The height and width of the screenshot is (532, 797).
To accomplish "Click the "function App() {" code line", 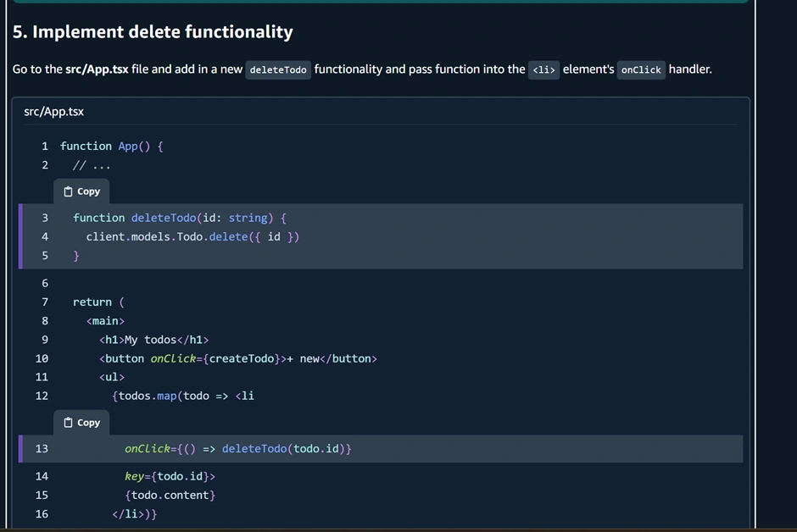I will (112, 146).
